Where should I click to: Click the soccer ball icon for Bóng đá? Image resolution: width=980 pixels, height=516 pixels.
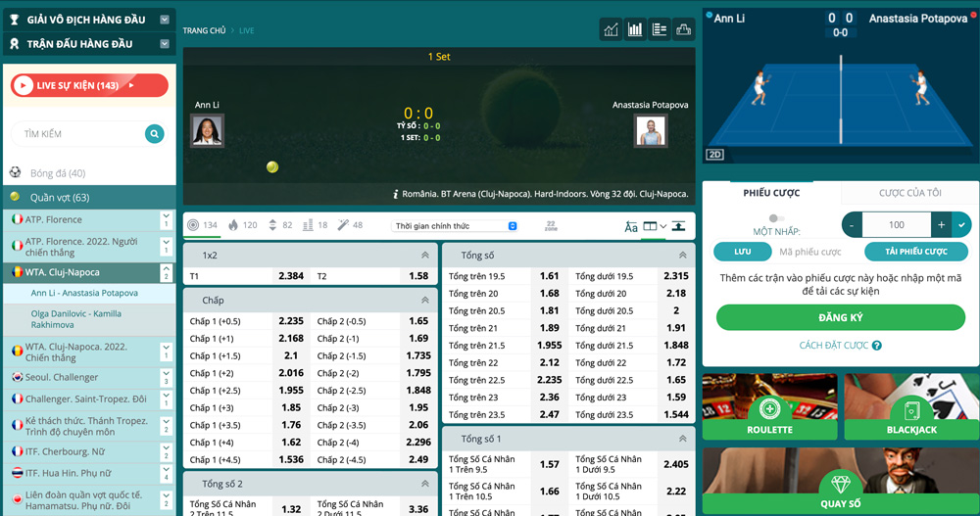coord(16,172)
